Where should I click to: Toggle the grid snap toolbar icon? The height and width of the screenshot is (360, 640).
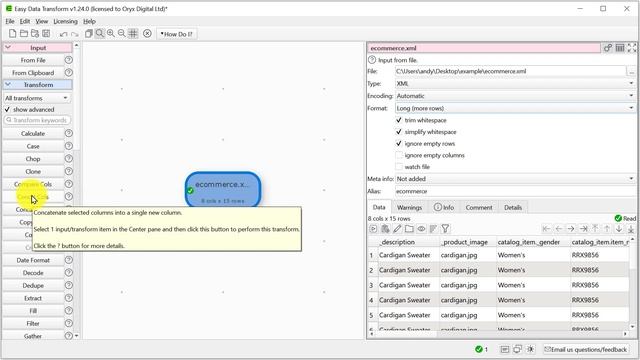[133, 33]
